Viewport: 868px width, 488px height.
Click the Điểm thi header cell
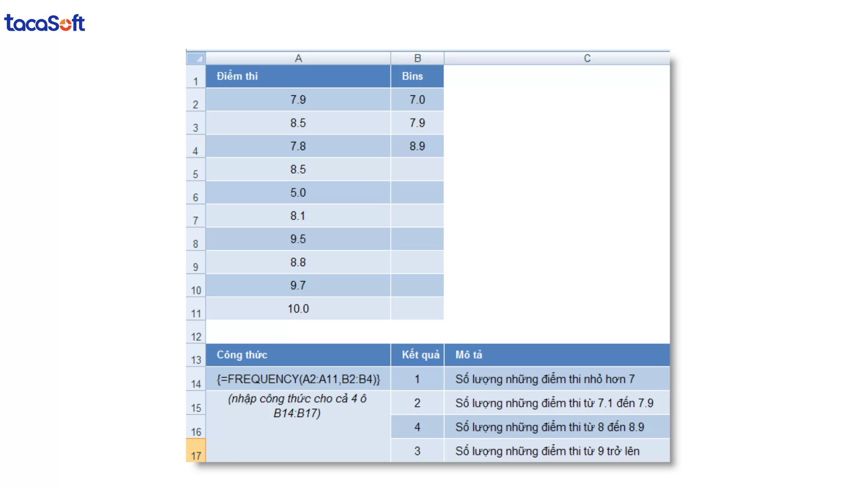click(298, 76)
